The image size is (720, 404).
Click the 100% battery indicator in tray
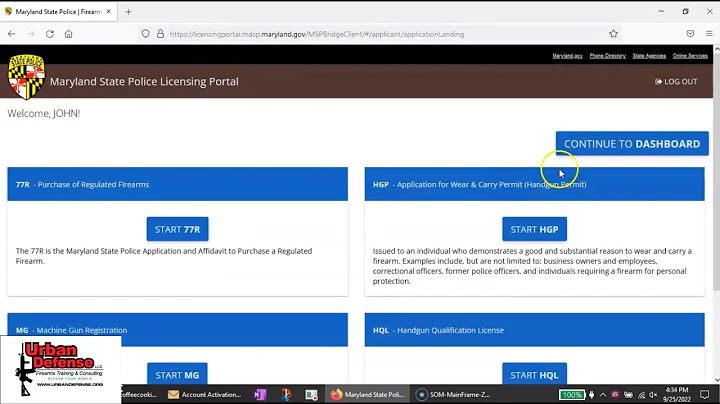point(572,395)
